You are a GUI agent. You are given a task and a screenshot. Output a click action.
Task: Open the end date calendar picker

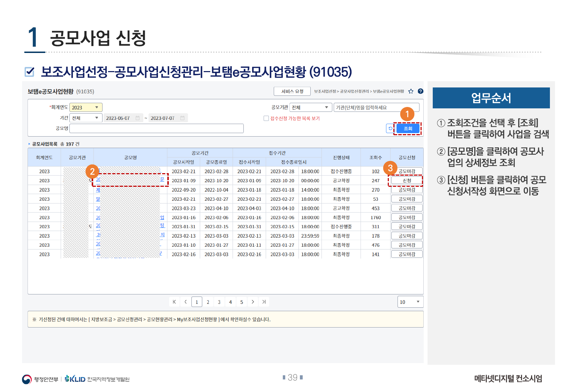pos(182,118)
